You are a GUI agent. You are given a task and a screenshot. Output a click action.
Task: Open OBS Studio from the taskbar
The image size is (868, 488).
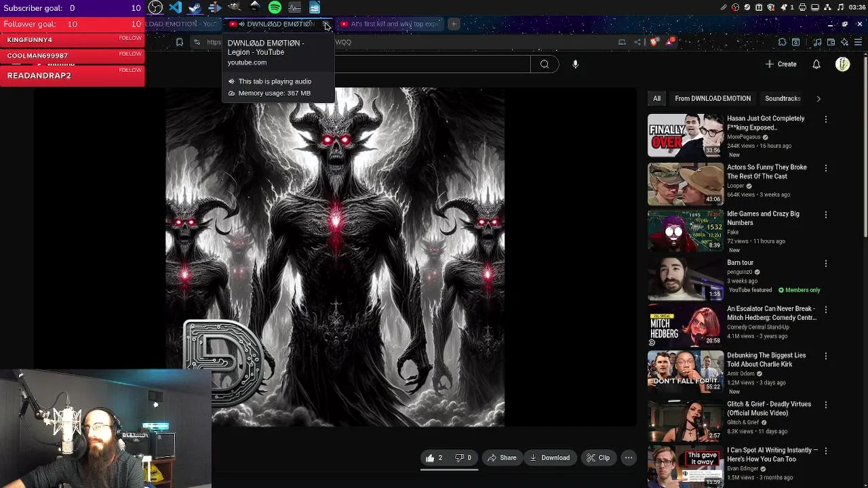155,7
